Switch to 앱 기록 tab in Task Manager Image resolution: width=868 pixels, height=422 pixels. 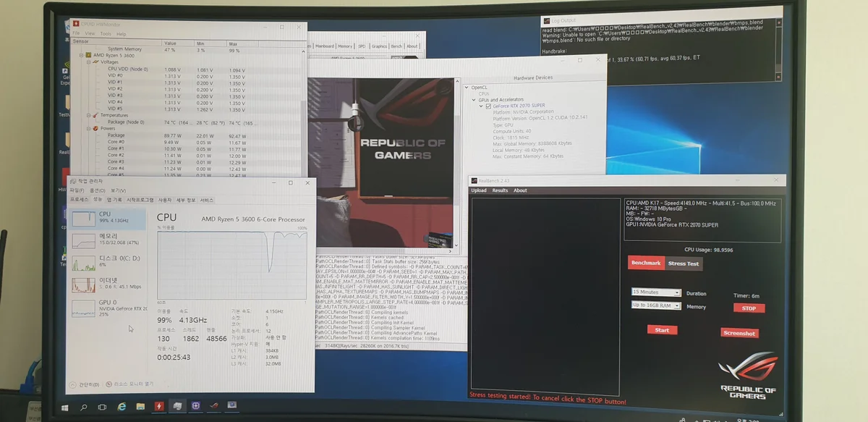(x=115, y=199)
